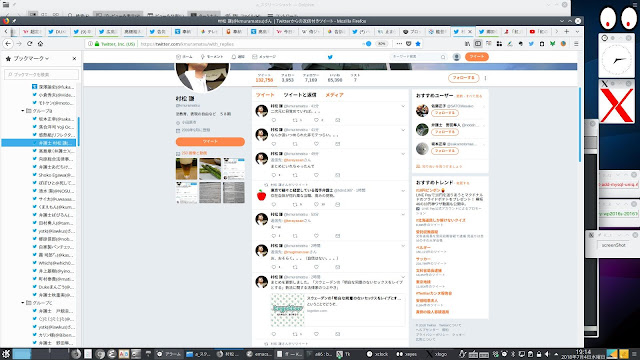
Task: Open xeyes entry in the taskbar
Action: 407,354
